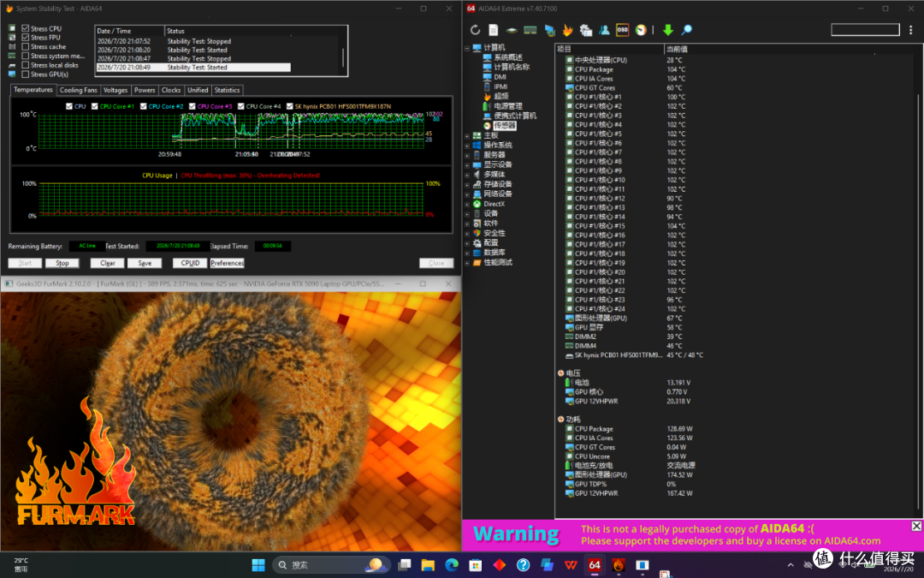Open the OSD panel toolbar icon
This screenshot has width=924, height=578.
tap(622, 30)
